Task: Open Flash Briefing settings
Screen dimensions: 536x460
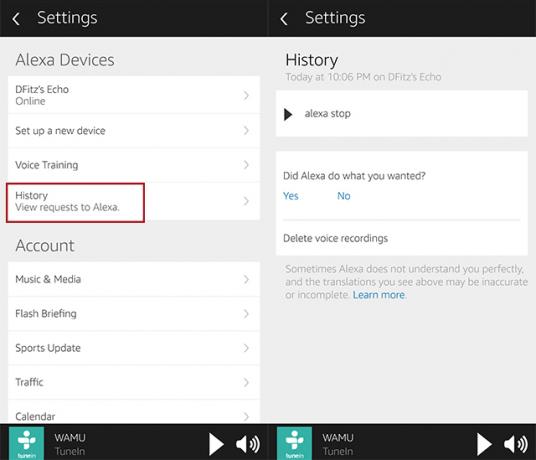Action: [x=134, y=314]
